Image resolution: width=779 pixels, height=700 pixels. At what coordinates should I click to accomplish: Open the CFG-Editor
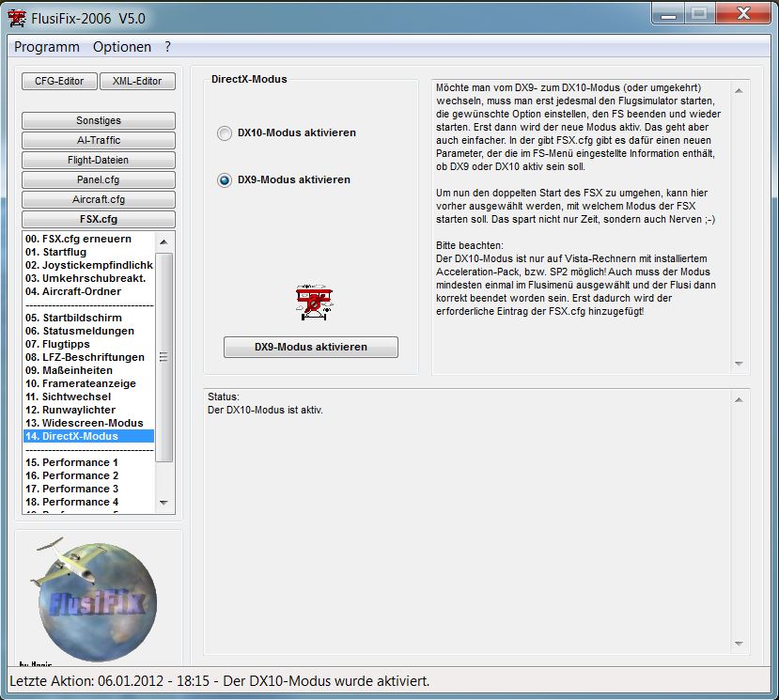pyautogui.click(x=59, y=81)
